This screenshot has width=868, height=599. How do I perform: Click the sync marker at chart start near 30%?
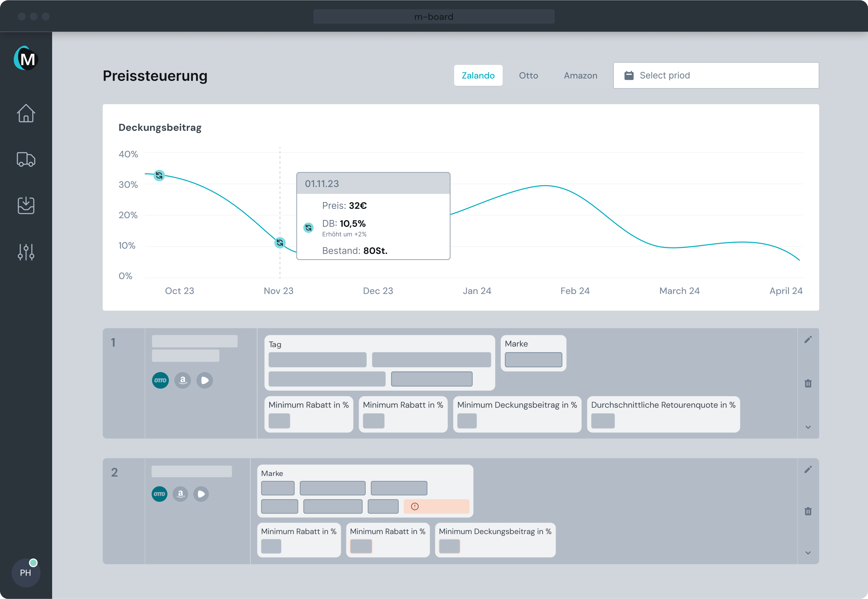tap(159, 175)
